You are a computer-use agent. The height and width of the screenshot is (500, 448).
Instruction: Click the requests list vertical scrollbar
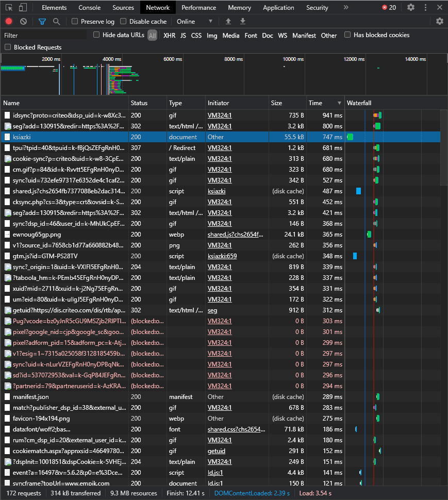(x=443, y=147)
